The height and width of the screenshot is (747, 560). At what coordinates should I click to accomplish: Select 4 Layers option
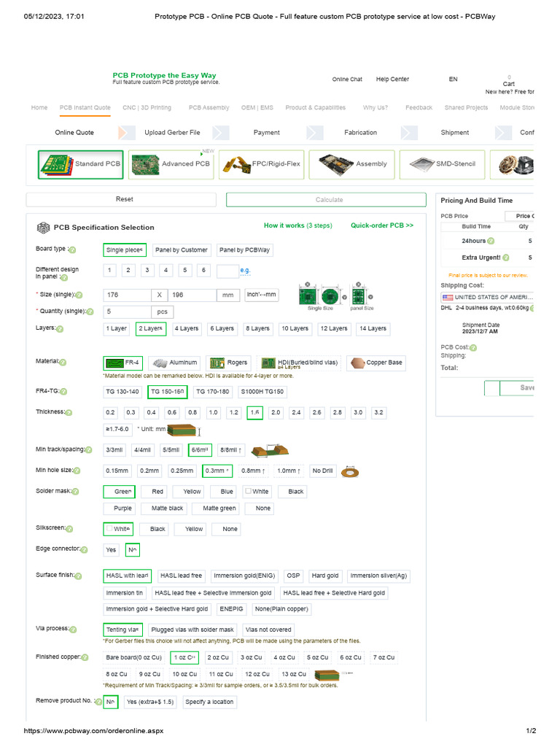pos(186,329)
